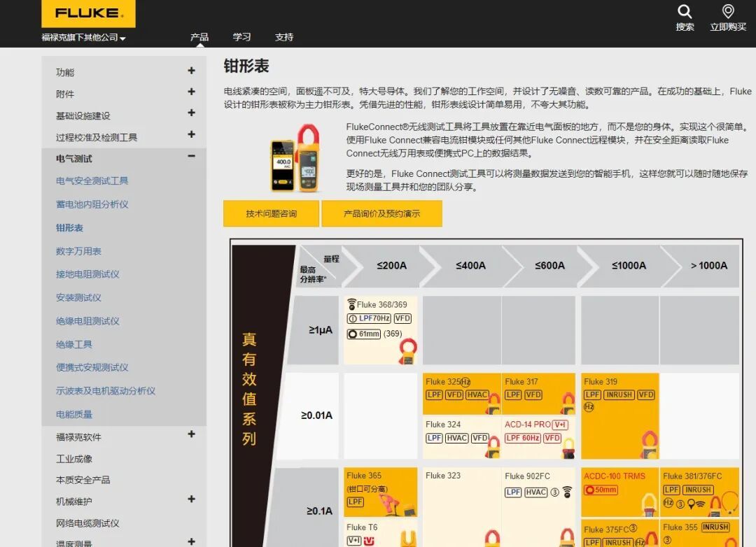Click the FlukeConnect clamp meter product image
This screenshot has width=756, height=547.
(295, 159)
